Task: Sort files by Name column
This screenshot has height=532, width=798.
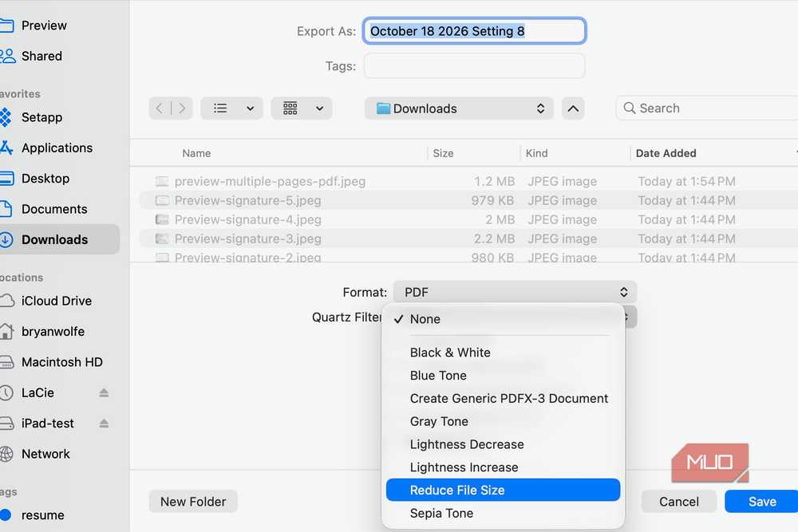Action: point(196,153)
